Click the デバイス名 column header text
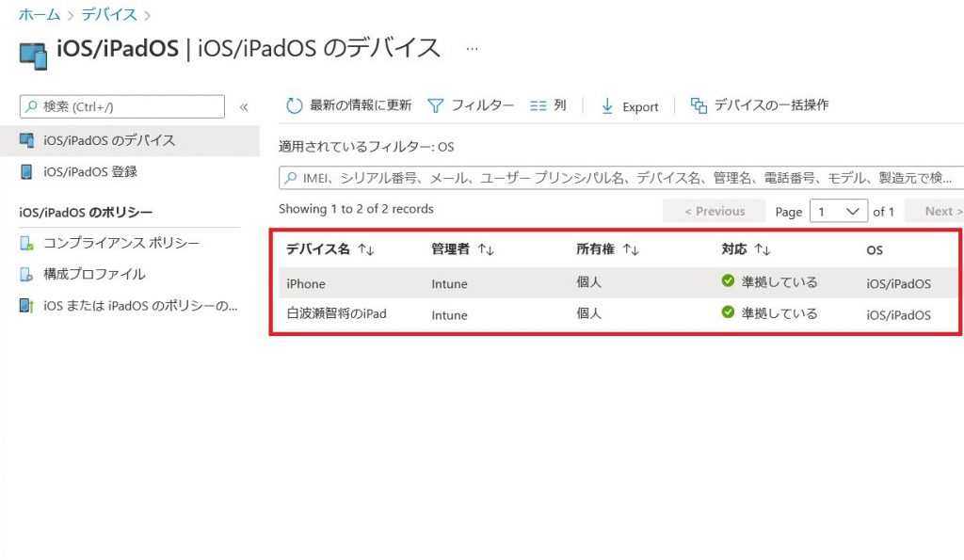Viewport: 964px width, 560px height. click(318, 249)
